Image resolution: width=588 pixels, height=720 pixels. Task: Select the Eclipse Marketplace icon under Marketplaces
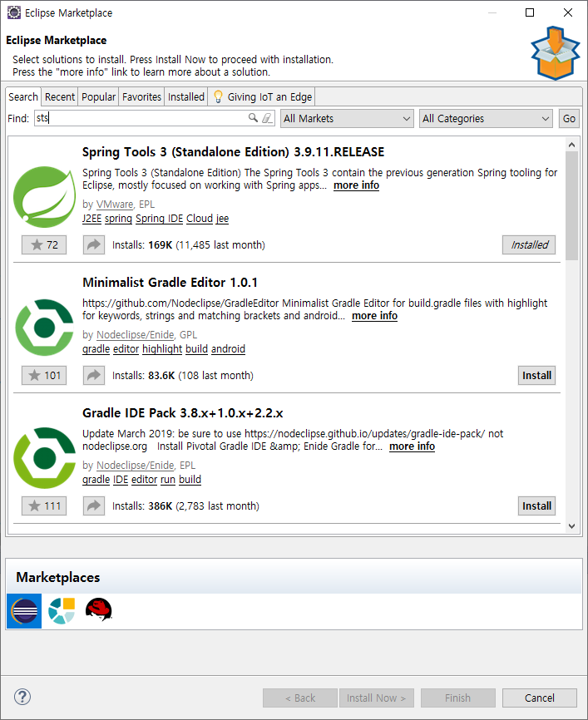tap(24, 611)
